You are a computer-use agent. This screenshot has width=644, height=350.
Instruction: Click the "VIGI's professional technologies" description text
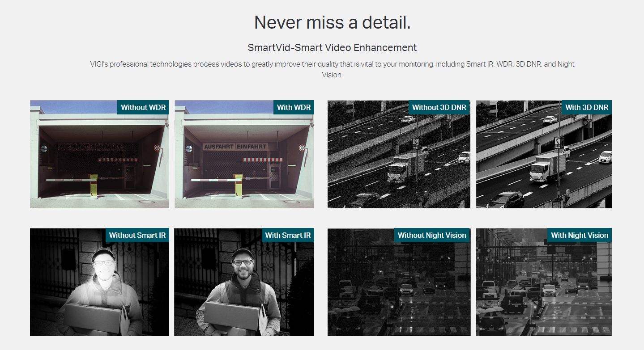point(332,64)
